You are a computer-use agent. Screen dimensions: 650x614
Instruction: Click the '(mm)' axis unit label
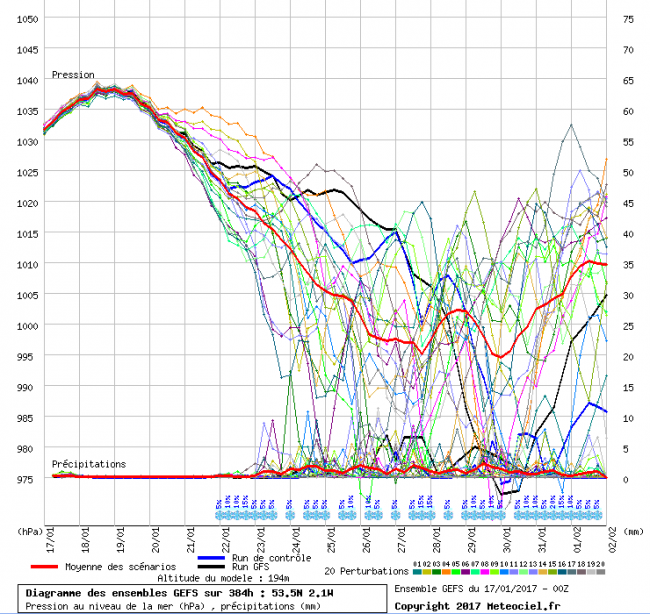[x=633, y=531]
